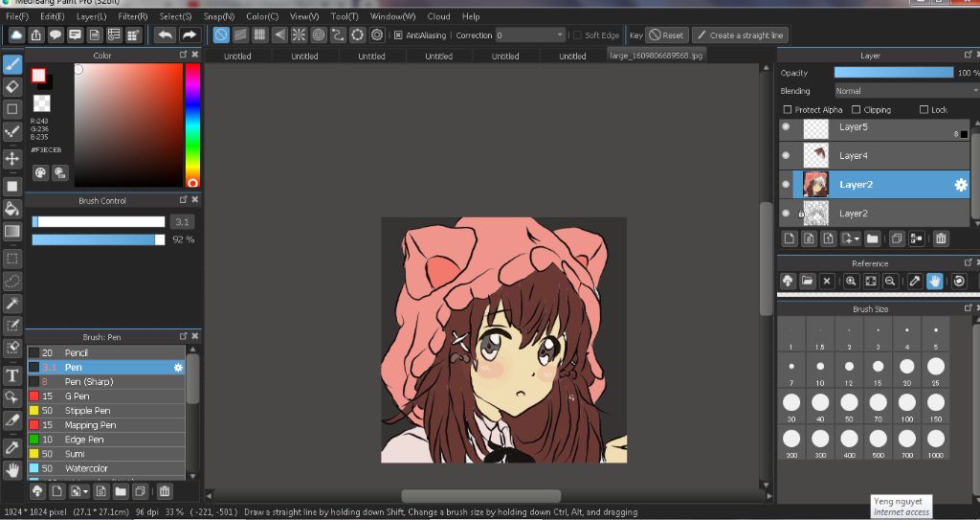
Task: Add a layer folder in the Layer panel
Action: coord(873,238)
